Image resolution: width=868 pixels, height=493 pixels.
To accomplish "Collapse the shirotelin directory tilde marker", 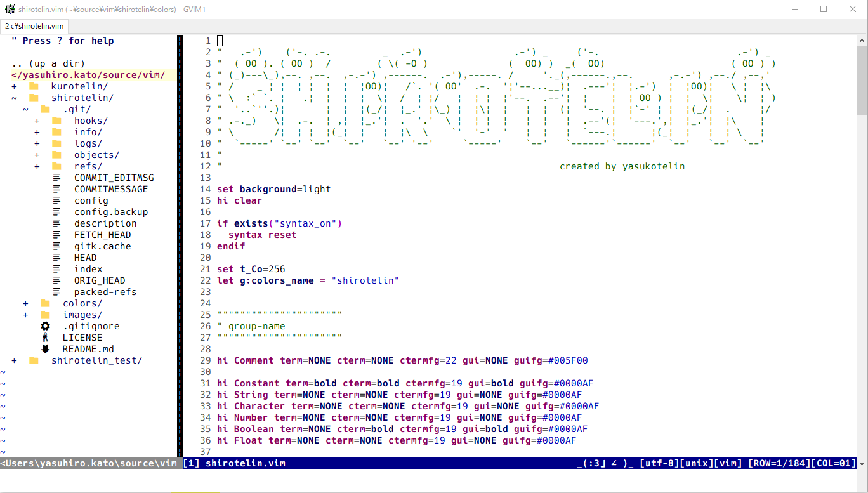I will (14, 98).
